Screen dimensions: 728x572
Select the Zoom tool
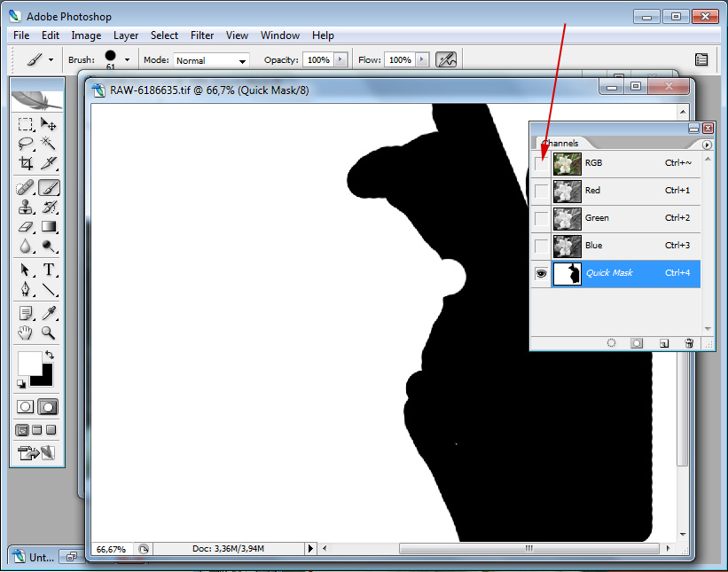click(x=48, y=333)
